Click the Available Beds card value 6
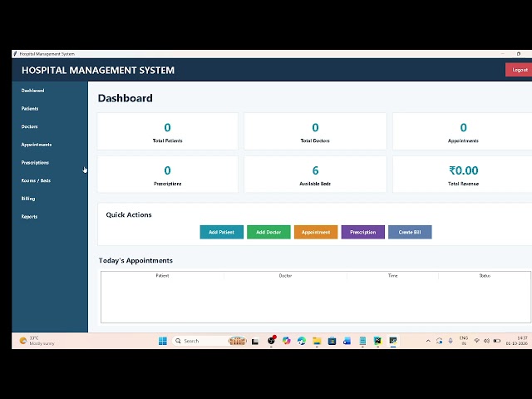The height and width of the screenshot is (399, 532). point(315,170)
